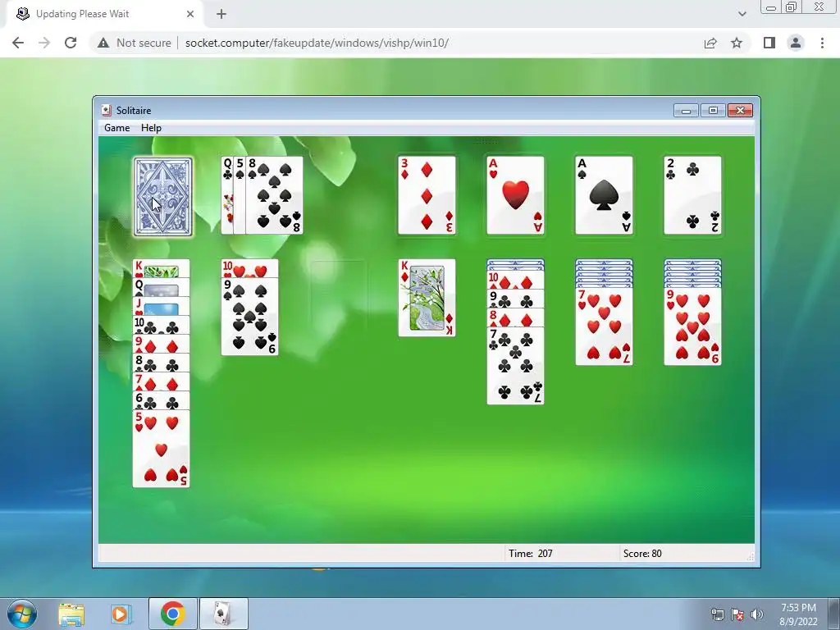Image resolution: width=840 pixels, height=630 pixels.
Task: Open the clock showing 7:53 PM
Action: pos(798,614)
